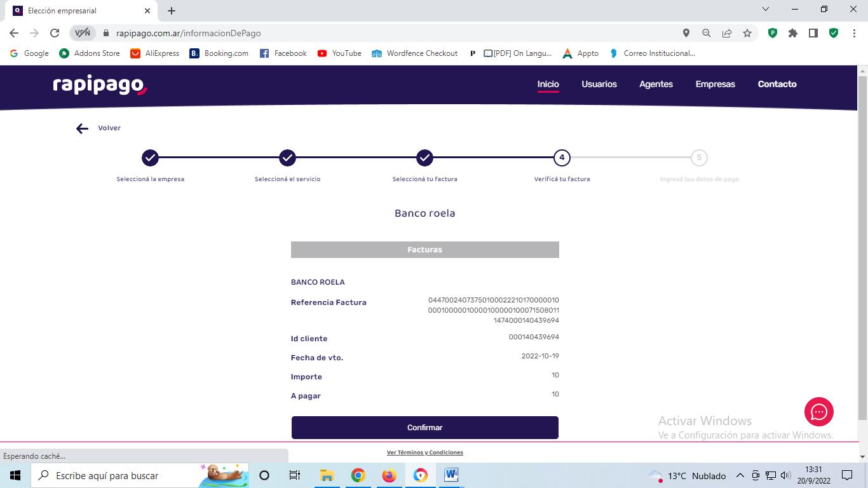The image size is (868, 488).
Task: Click the address bar URL field
Action: click(381, 33)
